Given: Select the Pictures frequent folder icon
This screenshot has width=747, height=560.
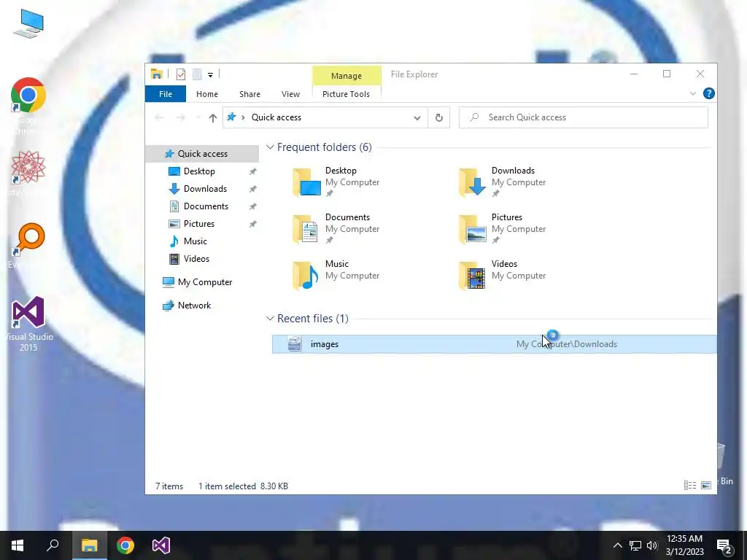Looking at the screenshot, I should 472,230.
